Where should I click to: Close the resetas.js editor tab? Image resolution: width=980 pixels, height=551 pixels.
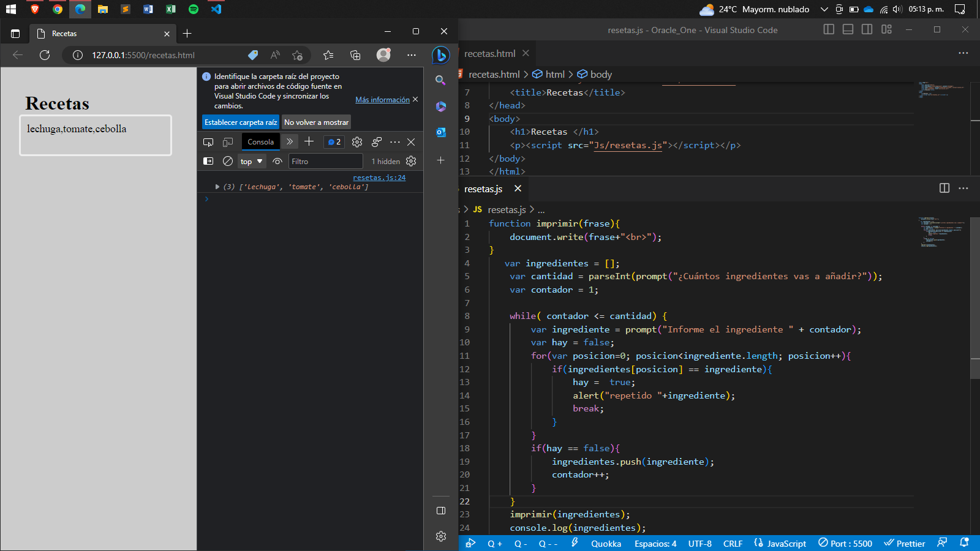518,189
